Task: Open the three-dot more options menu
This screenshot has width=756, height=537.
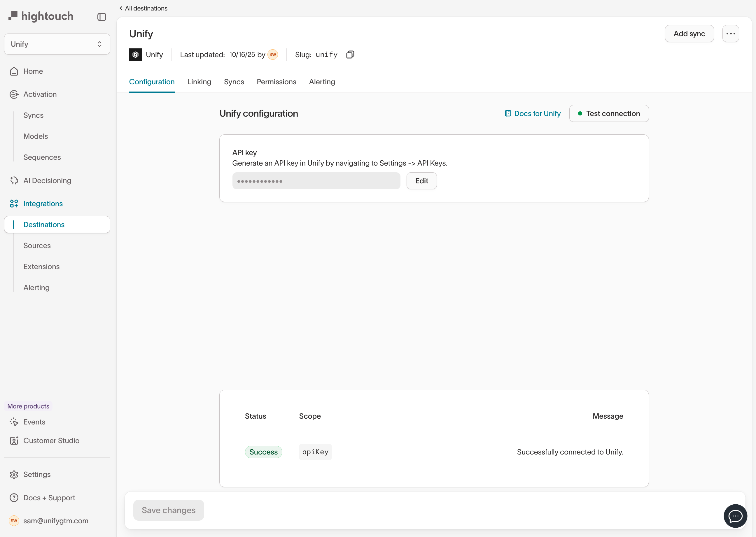Action: tap(731, 34)
